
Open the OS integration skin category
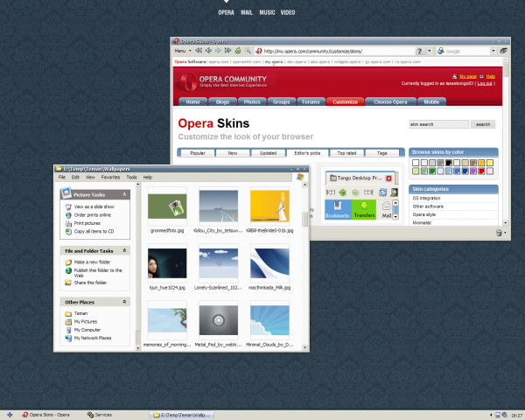427,198
